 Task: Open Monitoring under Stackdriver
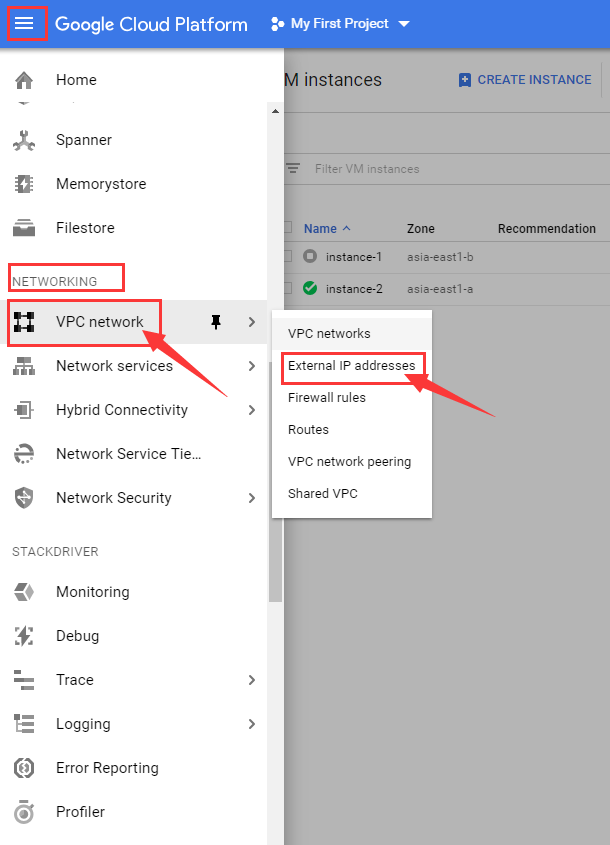(x=93, y=592)
